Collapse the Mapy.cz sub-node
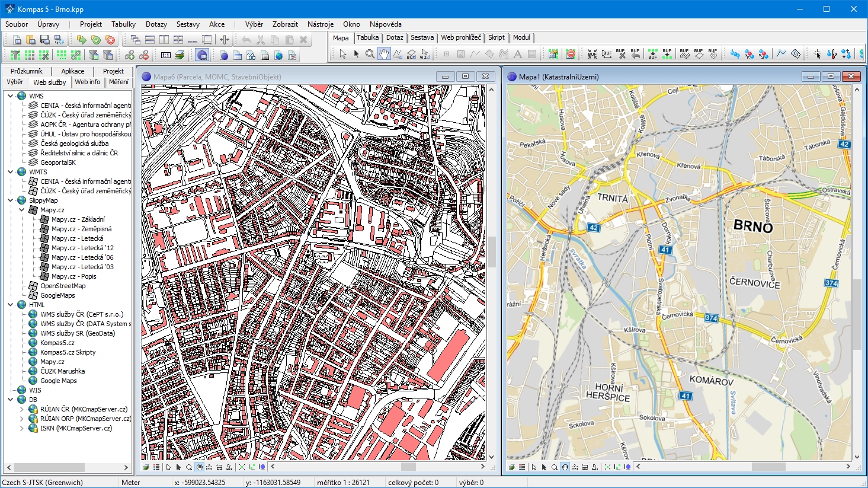Screen dimensions: 868x488 (x=21, y=210)
